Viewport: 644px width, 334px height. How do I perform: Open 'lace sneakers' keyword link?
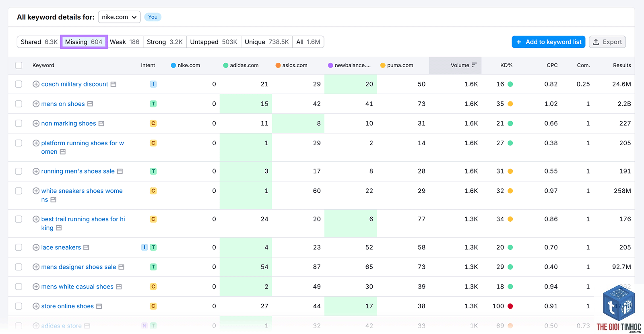[x=61, y=247]
